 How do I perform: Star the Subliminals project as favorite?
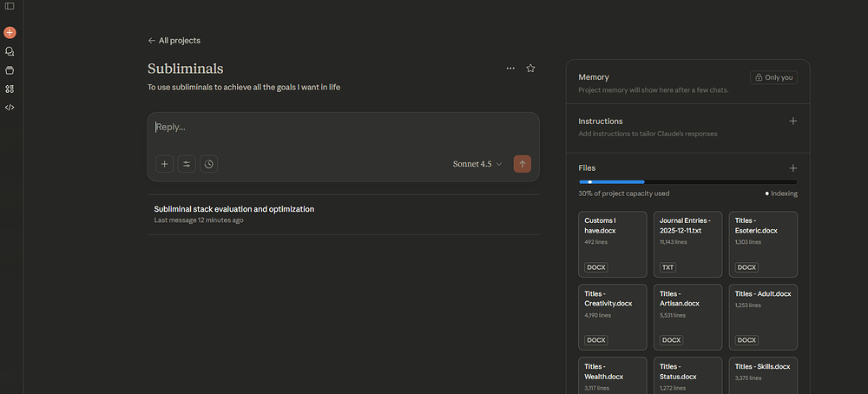(x=530, y=69)
